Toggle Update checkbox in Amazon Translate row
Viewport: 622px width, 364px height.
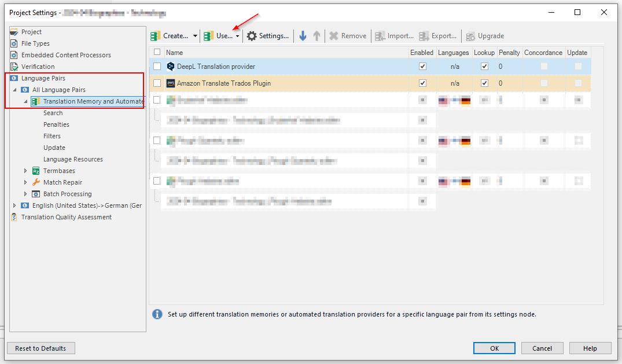point(579,83)
